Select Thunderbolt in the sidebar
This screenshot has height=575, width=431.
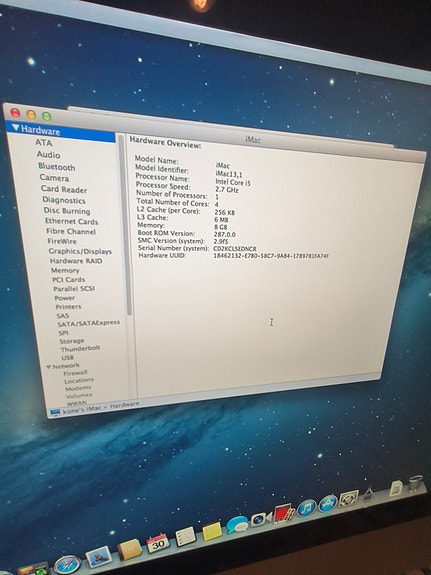(80, 348)
